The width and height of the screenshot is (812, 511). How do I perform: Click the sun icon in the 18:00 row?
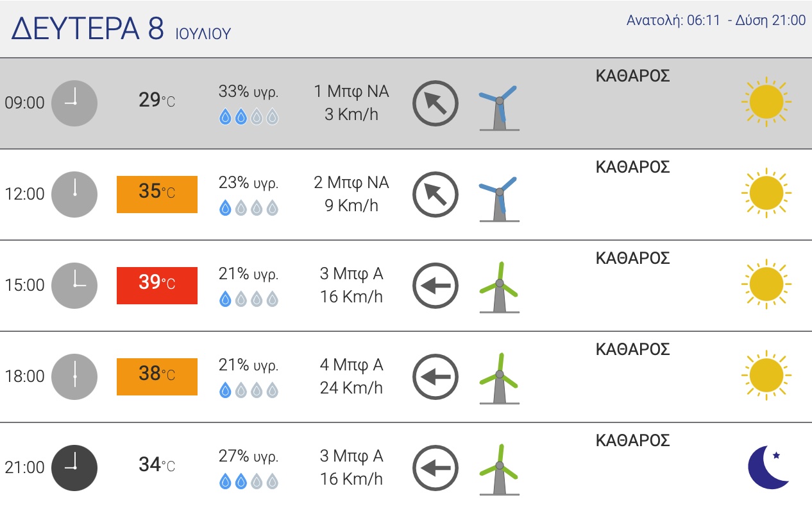[766, 376]
